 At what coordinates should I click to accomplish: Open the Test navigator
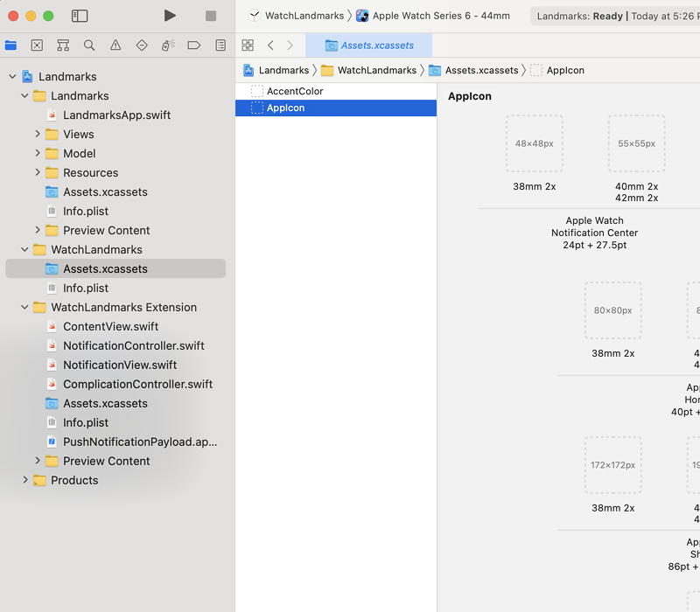pyautogui.click(x=142, y=45)
